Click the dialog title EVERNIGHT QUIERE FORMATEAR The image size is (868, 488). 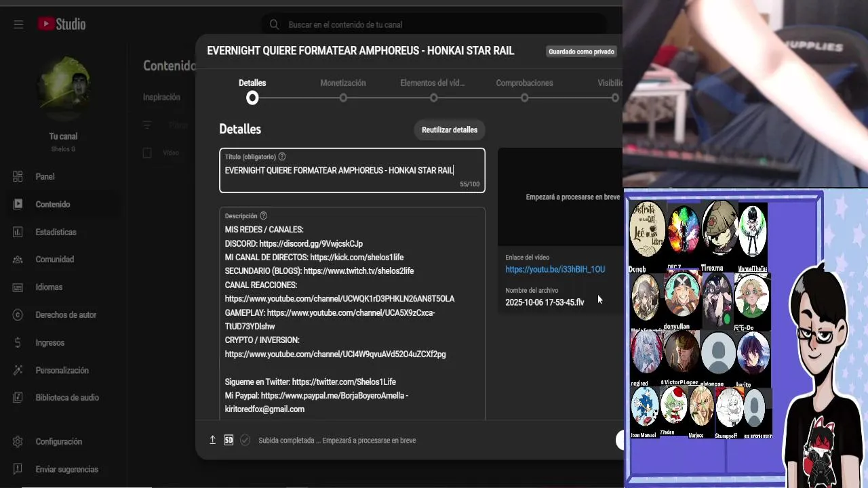pyautogui.click(x=360, y=51)
